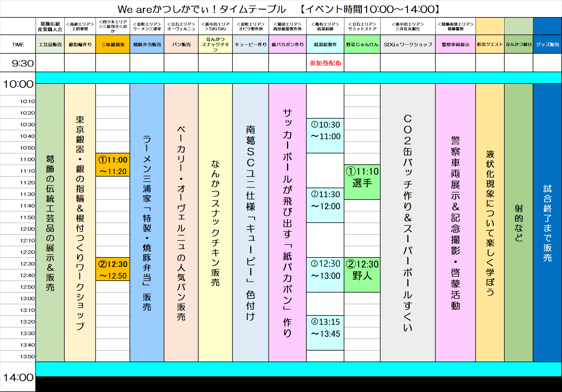Select the 三味線演奏 ②12:30~12:50 slot
Image resolution: width=562 pixels, height=392 pixels.
point(113,270)
